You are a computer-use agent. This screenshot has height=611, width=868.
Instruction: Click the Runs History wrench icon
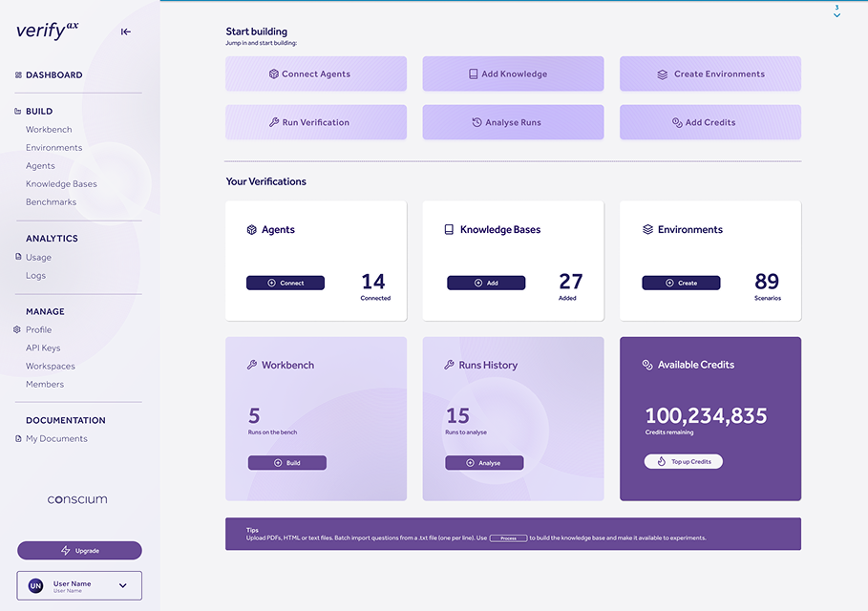[449, 365]
